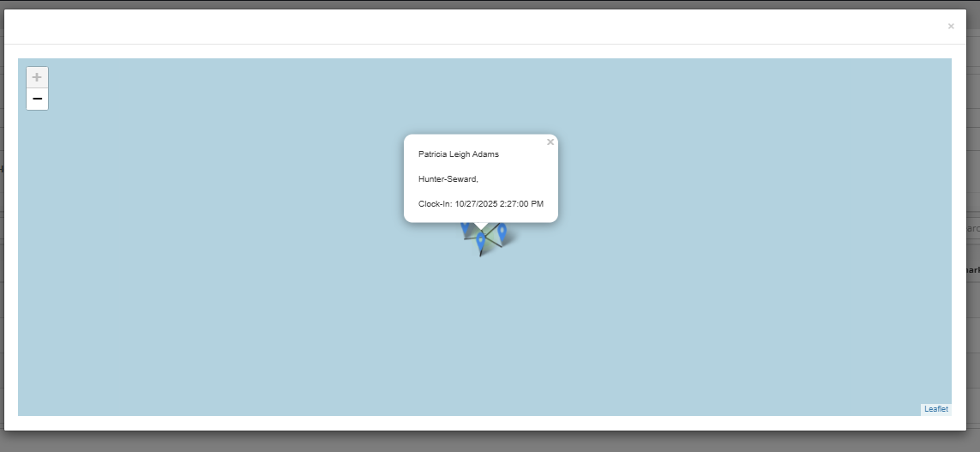Zoom in on the map

(37, 77)
